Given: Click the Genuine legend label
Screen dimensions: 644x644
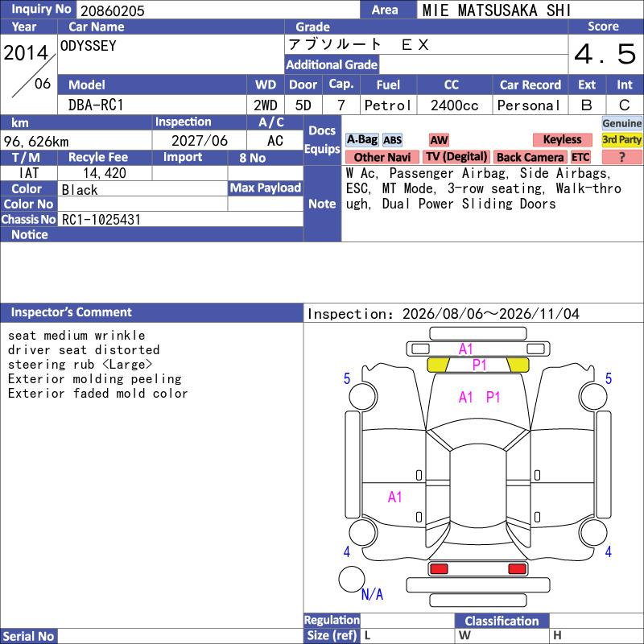Looking at the screenshot, I should [x=621, y=123].
